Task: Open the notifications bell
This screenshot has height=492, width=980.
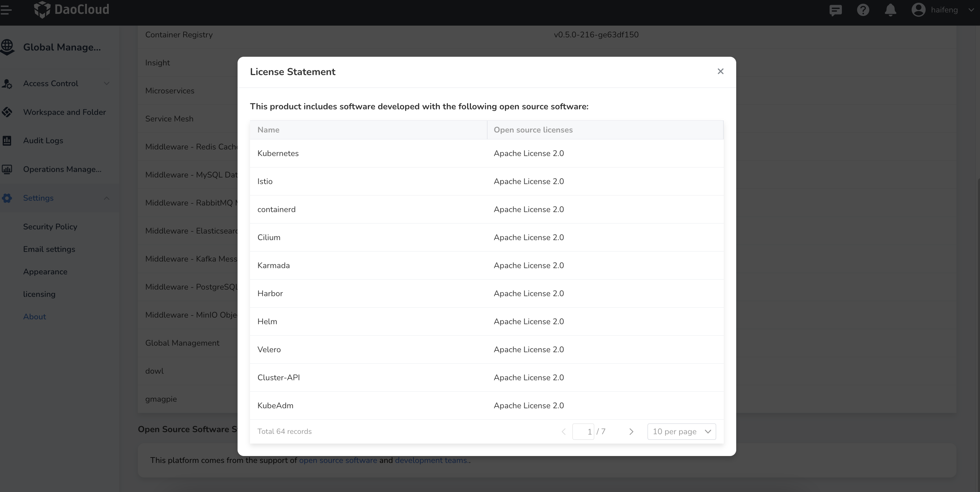Action: point(890,10)
